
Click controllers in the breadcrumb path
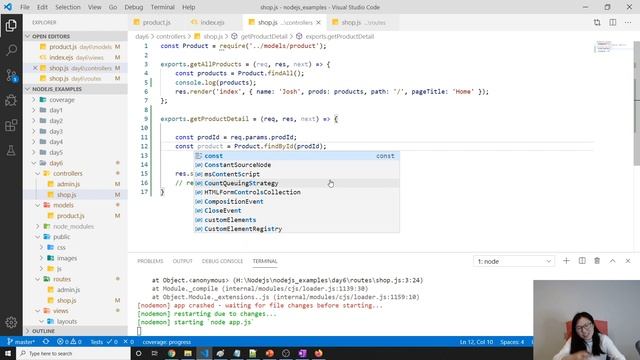pyautogui.click(x=171, y=36)
